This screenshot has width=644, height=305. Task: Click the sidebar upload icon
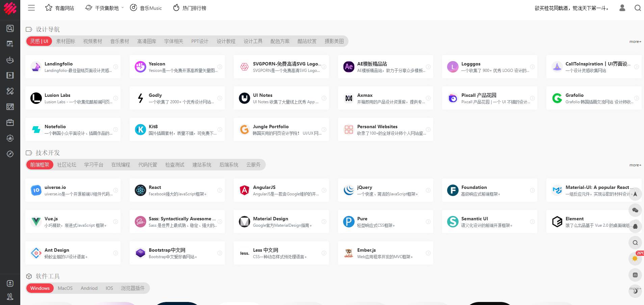click(10, 283)
